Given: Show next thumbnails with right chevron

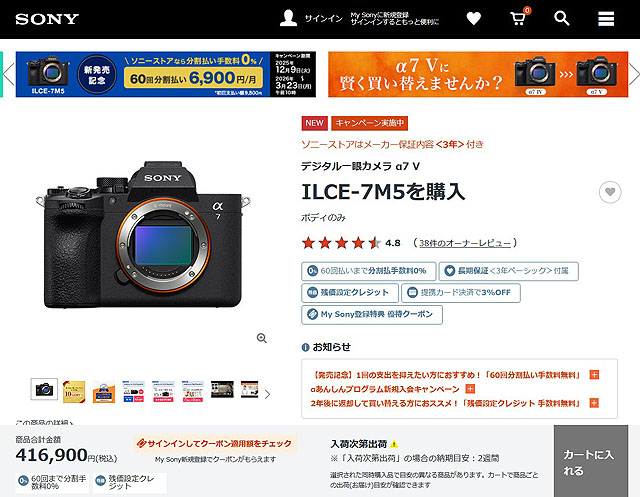Looking at the screenshot, I should click(x=267, y=394).
